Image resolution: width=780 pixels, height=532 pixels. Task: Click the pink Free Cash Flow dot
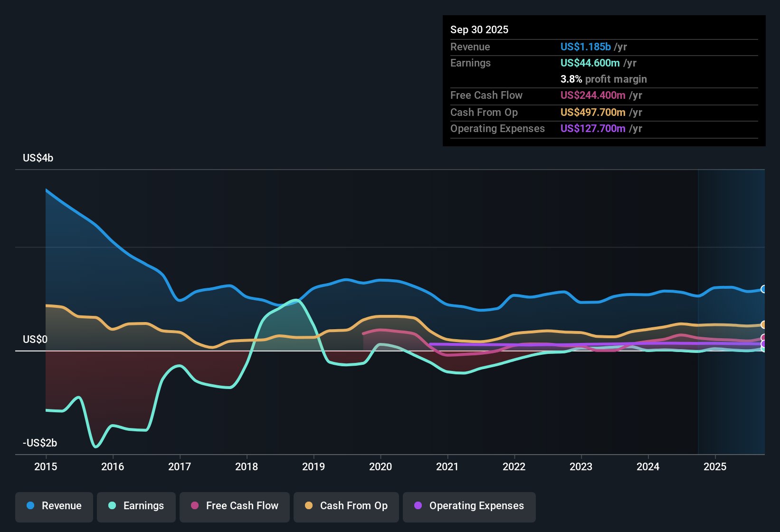[194, 506]
